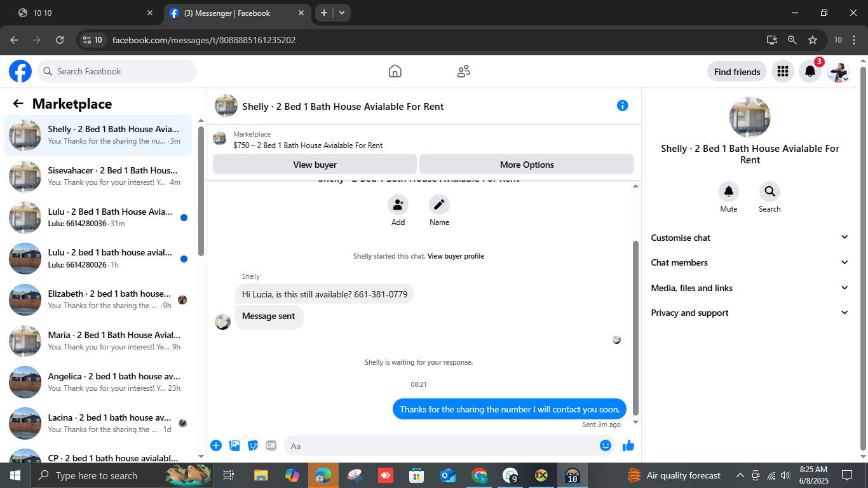Focus the message input box "Aa"
Screen dimensions: 868x488
click(x=449, y=445)
